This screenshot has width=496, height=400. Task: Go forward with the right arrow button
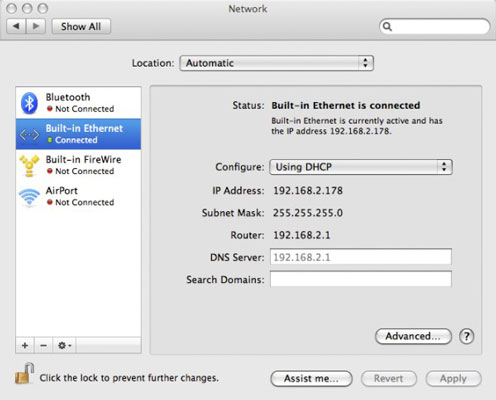[x=36, y=26]
